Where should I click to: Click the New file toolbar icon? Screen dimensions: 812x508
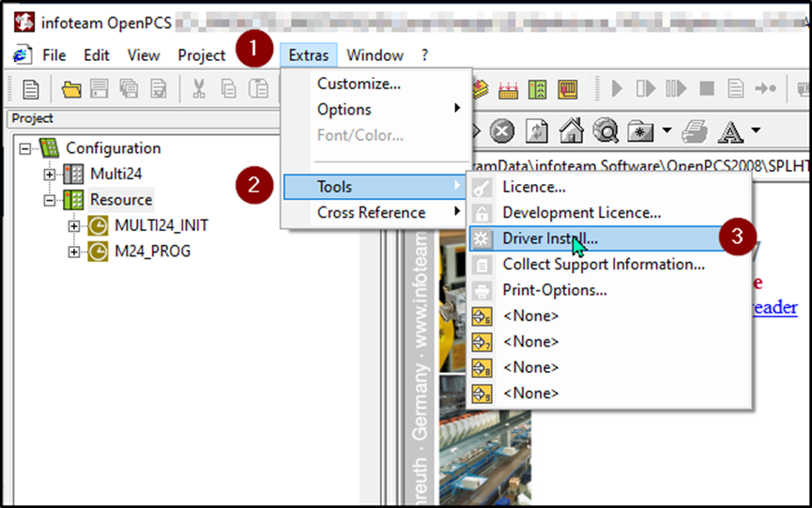[31, 89]
